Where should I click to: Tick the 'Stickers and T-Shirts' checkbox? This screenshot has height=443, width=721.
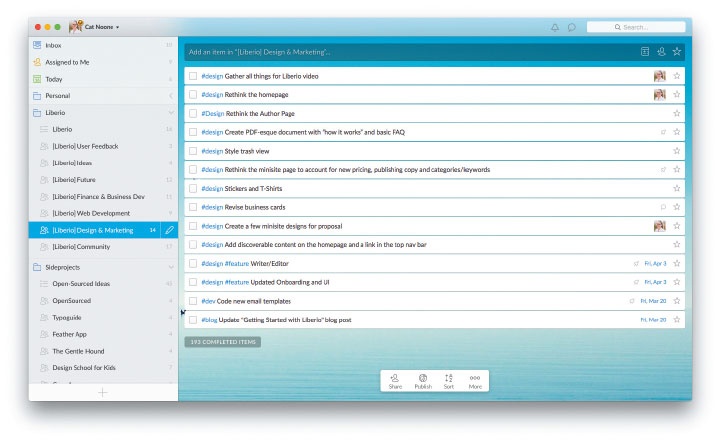tap(193, 189)
